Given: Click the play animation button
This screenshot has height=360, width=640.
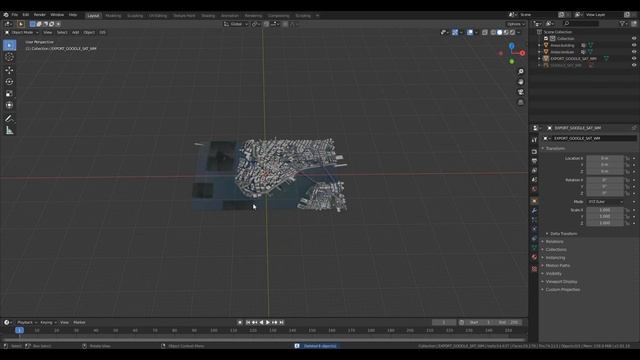Looking at the screenshot, I should coord(268,322).
